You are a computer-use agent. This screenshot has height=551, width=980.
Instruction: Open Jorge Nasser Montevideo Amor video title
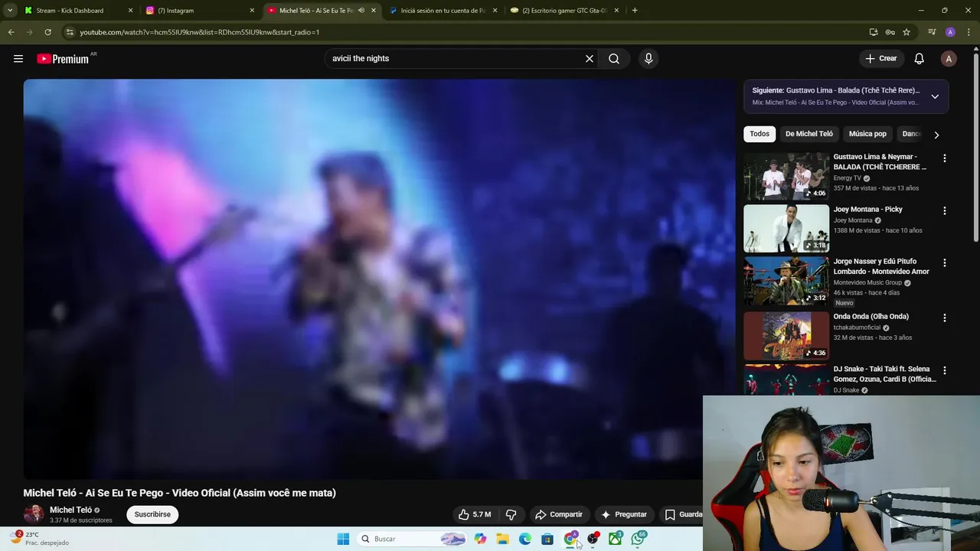881,266
